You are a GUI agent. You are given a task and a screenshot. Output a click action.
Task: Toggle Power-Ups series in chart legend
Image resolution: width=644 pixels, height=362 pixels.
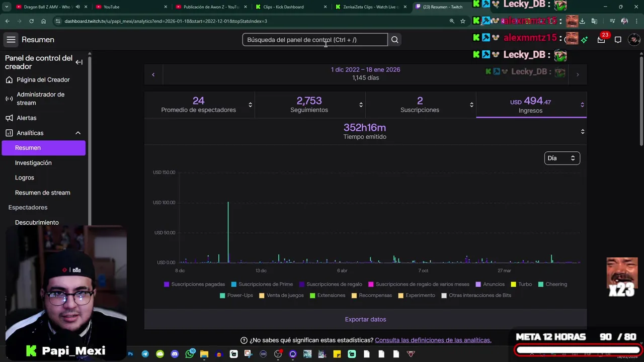coord(236,295)
